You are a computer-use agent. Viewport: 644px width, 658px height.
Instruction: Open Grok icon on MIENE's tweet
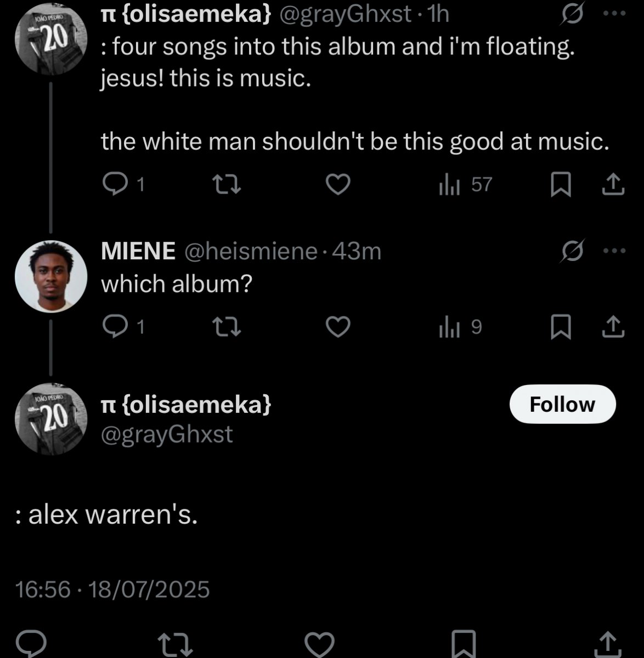pos(573,251)
